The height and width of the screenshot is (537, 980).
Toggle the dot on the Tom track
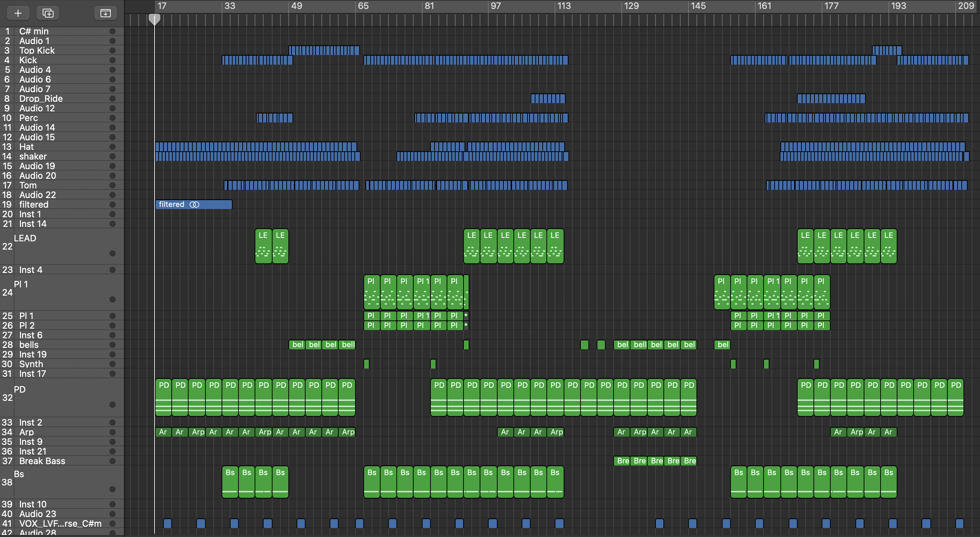point(112,185)
